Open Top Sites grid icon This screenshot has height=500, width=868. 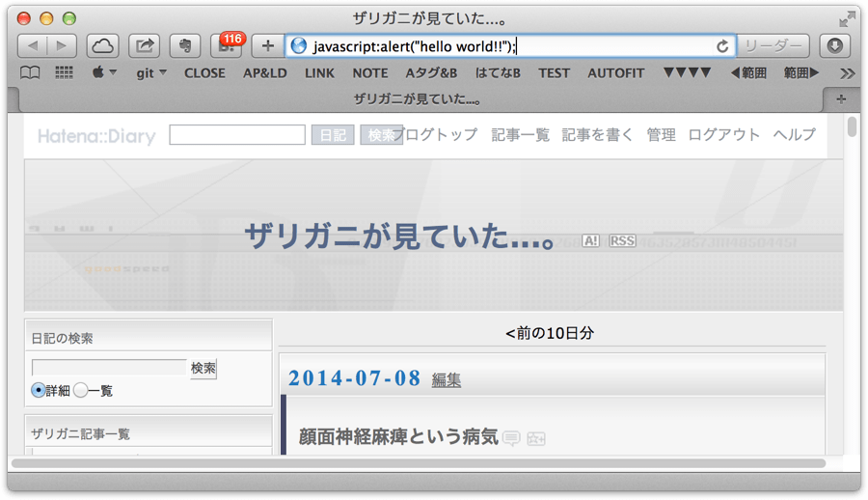65,72
